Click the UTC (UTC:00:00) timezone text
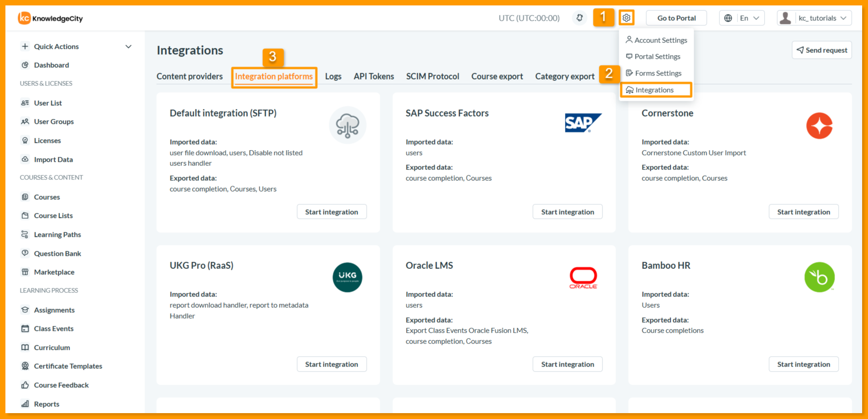Screen dimensions: 868x419 coord(529,18)
